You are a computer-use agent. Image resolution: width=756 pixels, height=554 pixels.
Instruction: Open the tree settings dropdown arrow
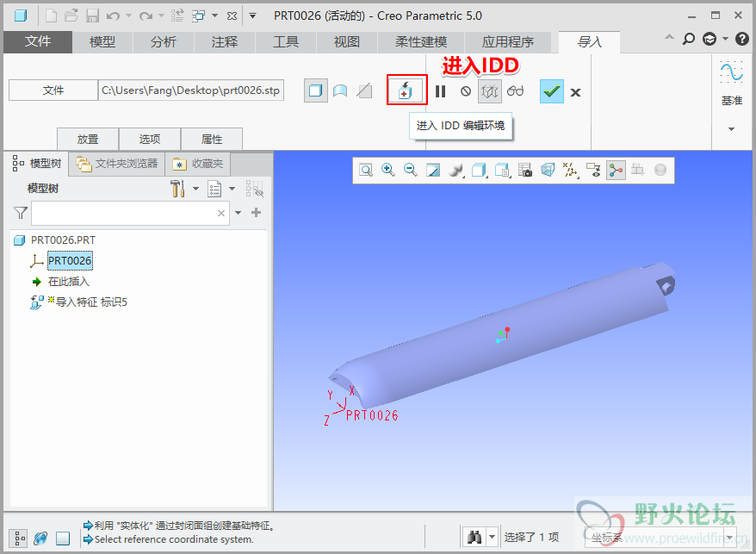click(x=195, y=189)
